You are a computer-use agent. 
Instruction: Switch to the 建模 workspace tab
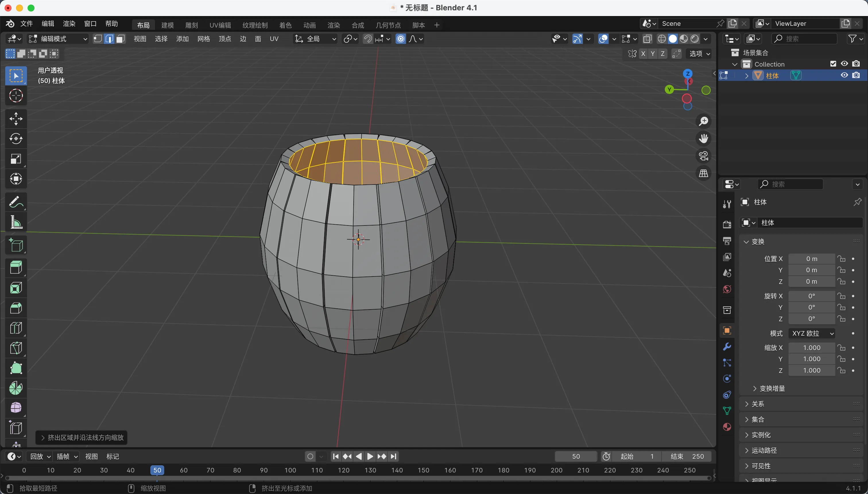pyautogui.click(x=167, y=25)
